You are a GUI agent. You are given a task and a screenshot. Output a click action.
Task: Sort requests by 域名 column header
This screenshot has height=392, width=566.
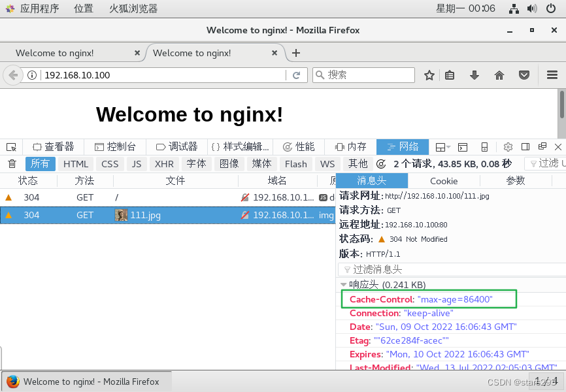[x=277, y=180]
